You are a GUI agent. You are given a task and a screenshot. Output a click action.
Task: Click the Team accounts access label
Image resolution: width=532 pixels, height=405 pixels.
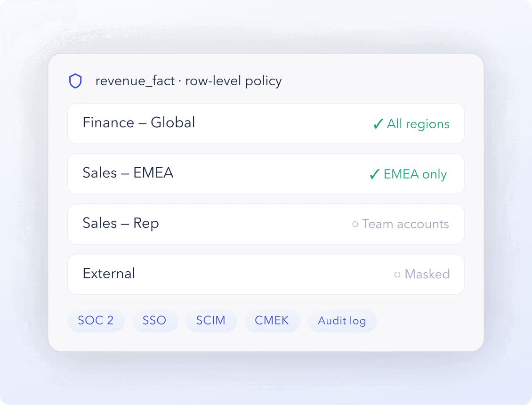tap(405, 224)
